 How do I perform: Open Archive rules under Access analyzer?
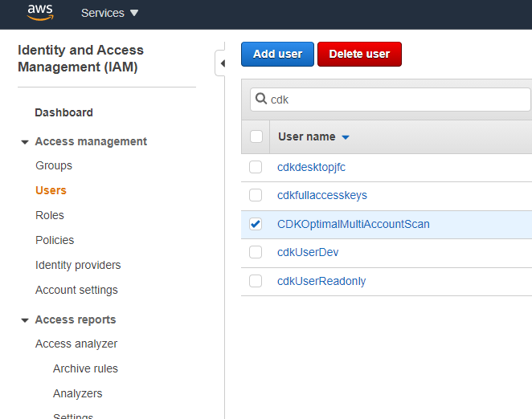(85, 368)
